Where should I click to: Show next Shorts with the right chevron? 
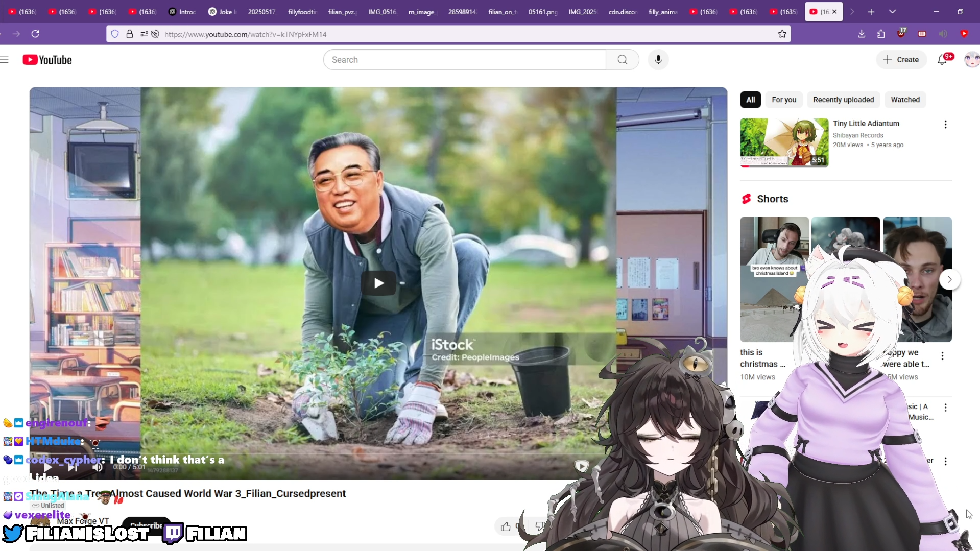[x=949, y=279]
